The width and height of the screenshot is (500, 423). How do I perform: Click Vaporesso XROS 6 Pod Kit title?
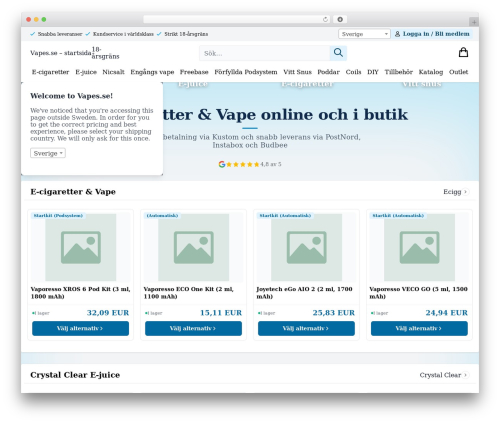[x=80, y=293]
